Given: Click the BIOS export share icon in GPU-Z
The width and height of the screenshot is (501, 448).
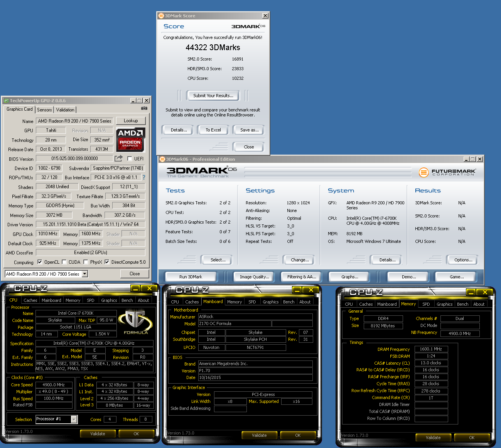Looking at the screenshot, I should click(118, 158).
